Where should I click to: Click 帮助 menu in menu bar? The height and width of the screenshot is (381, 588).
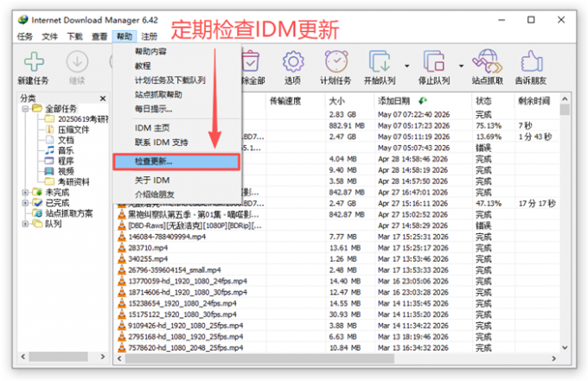coord(125,36)
